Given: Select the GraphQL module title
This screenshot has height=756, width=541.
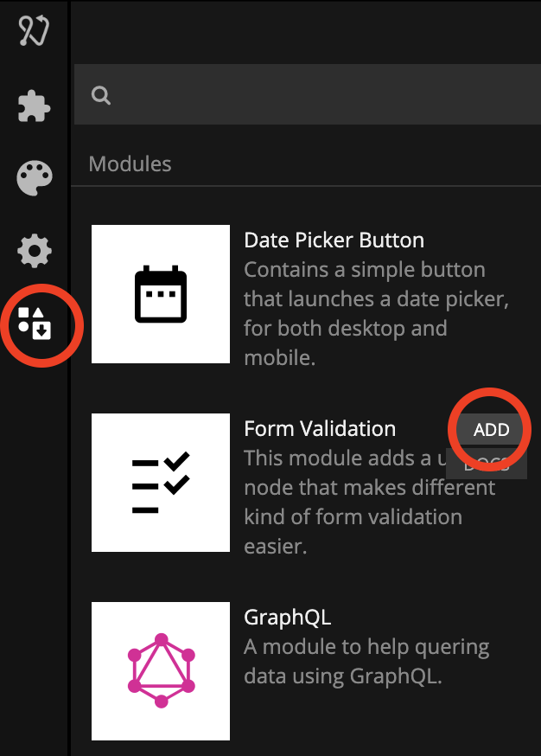Looking at the screenshot, I should click(x=288, y=618).
